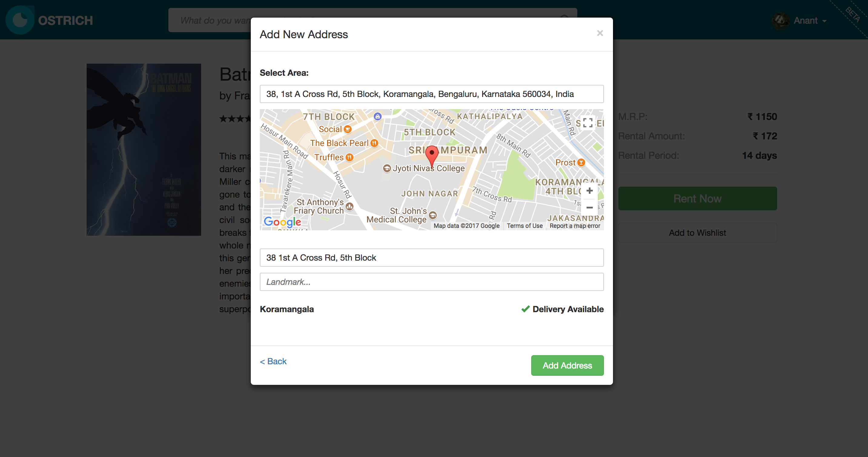Click the Social cafe map icon
The height and width of the screenshot is (457, 868).
tap(348, 129)
